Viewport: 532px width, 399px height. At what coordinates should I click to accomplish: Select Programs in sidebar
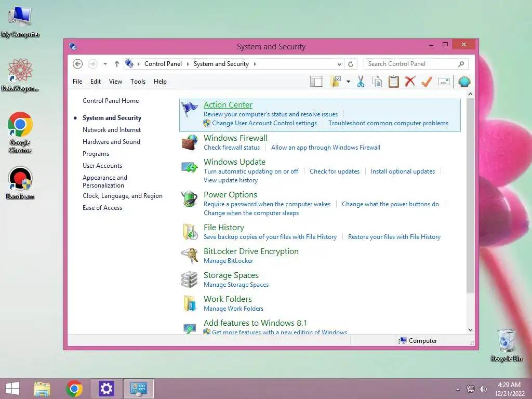96,154
